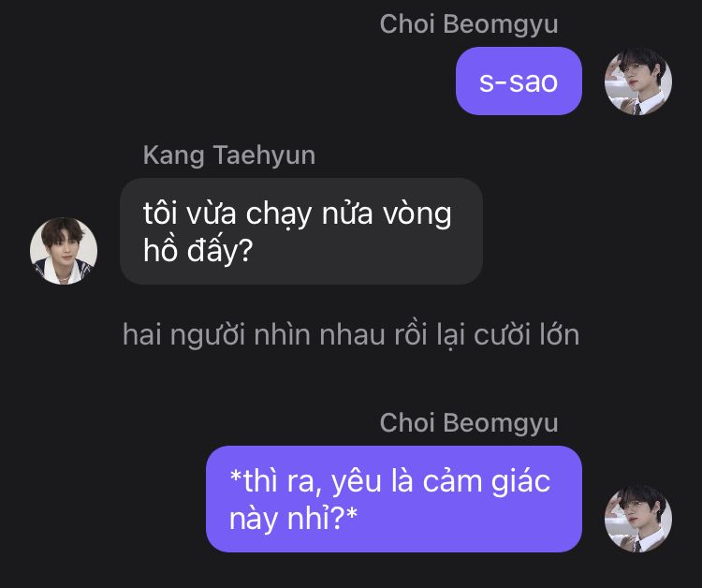
Task: View the top-right circular profile thumbnail
Action: [638, 81]
